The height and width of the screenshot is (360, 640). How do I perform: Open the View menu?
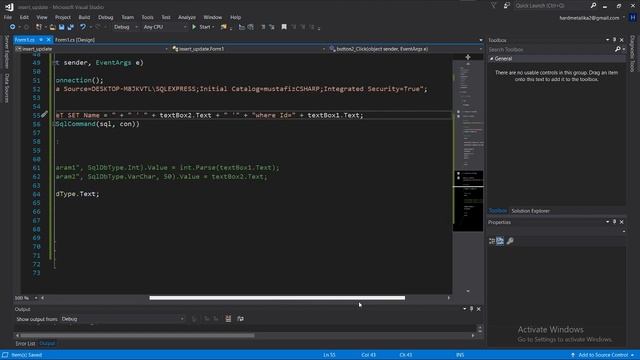click(x=42, y=17)
